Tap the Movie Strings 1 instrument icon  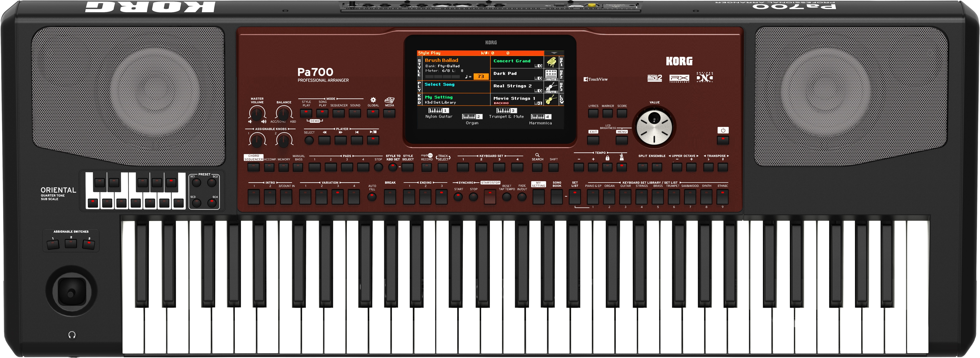tap(551, 100)
